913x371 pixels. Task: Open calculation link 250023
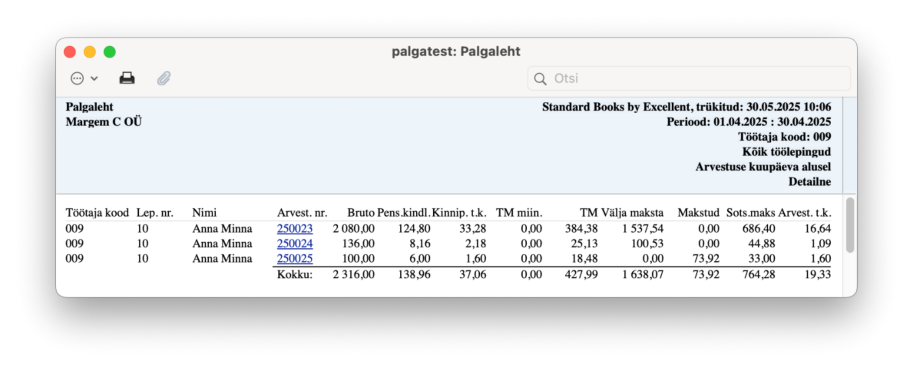pos(295,229)
